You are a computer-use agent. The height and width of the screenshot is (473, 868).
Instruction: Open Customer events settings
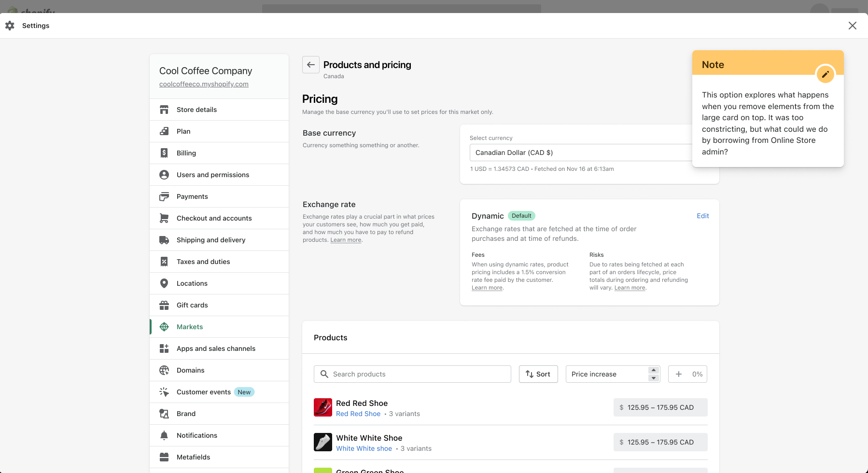tap(203, 392)
